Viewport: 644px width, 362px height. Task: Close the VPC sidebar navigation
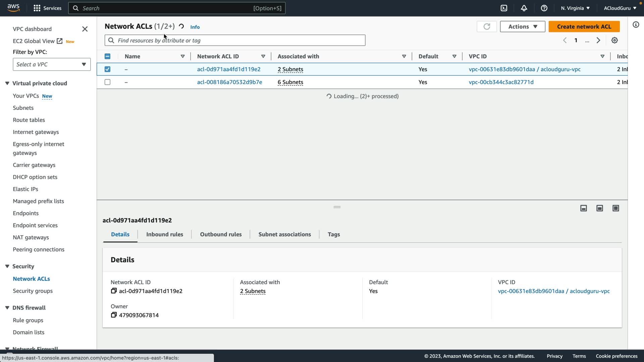(x=85, y=29)
